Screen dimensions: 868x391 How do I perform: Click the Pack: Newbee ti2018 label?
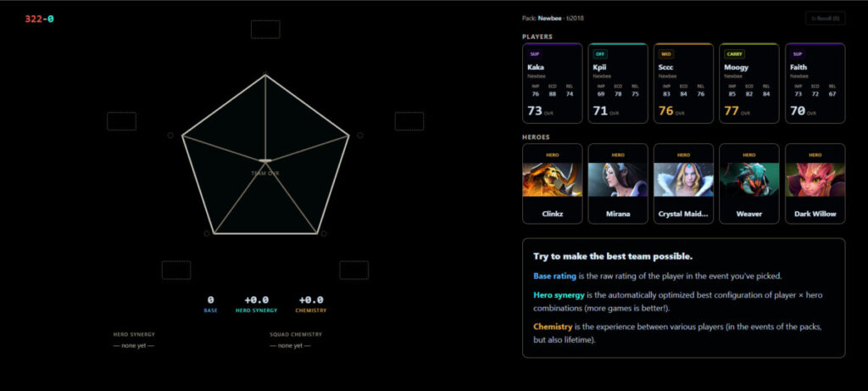click(553, 19)
